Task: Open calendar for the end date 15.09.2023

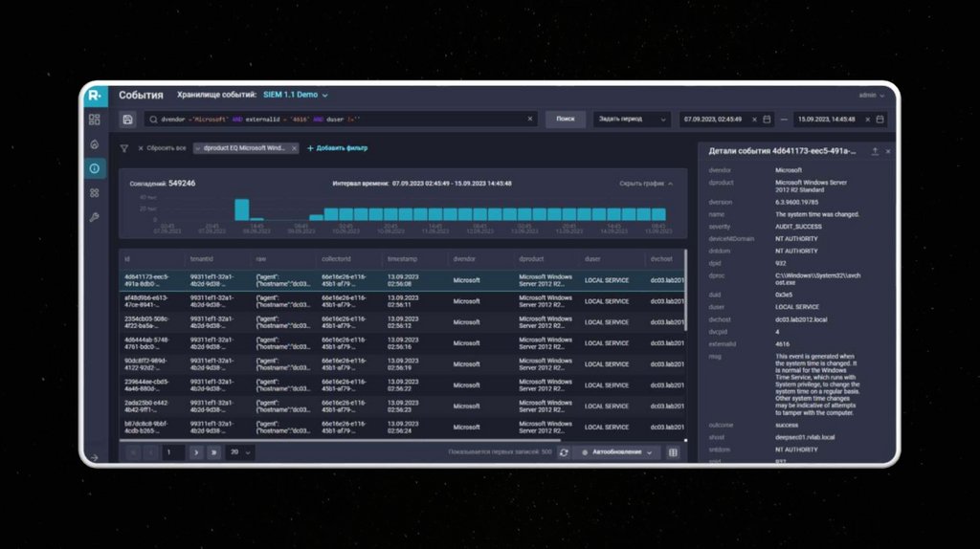Action: coord(880,120)
